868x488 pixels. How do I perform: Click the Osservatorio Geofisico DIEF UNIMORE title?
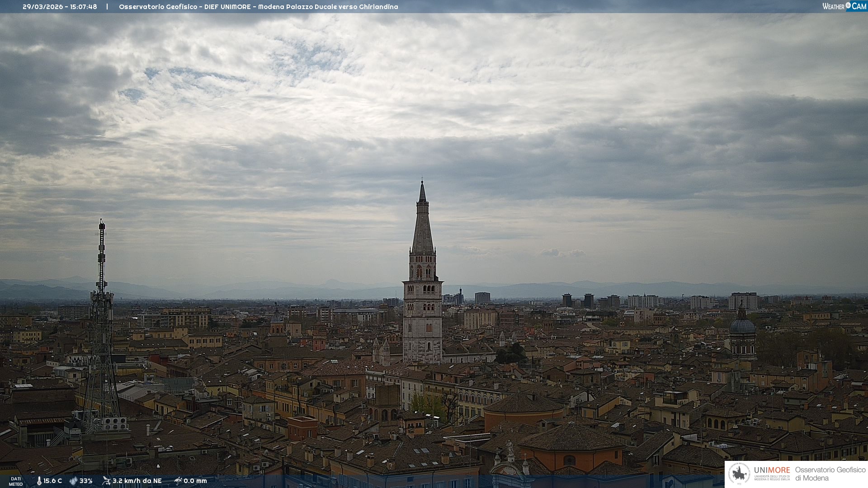tap(184, 7)
